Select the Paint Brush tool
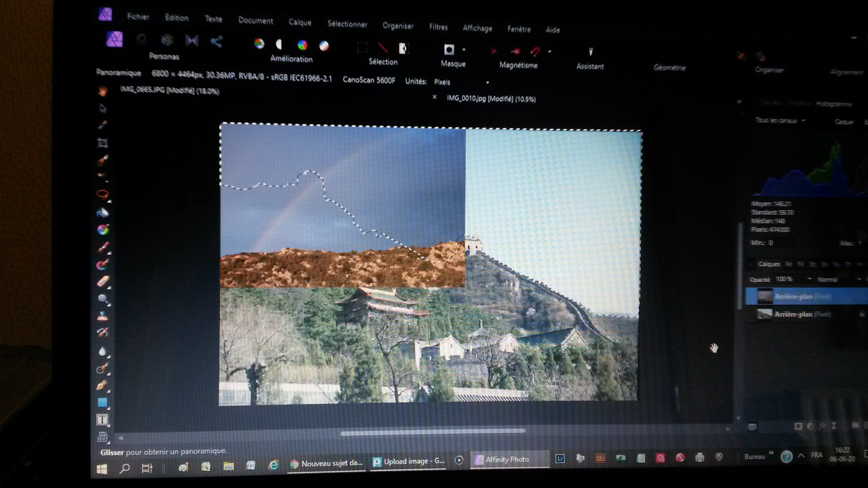The height and width of the screenshot is (488, 868). (x=102, y=247)
